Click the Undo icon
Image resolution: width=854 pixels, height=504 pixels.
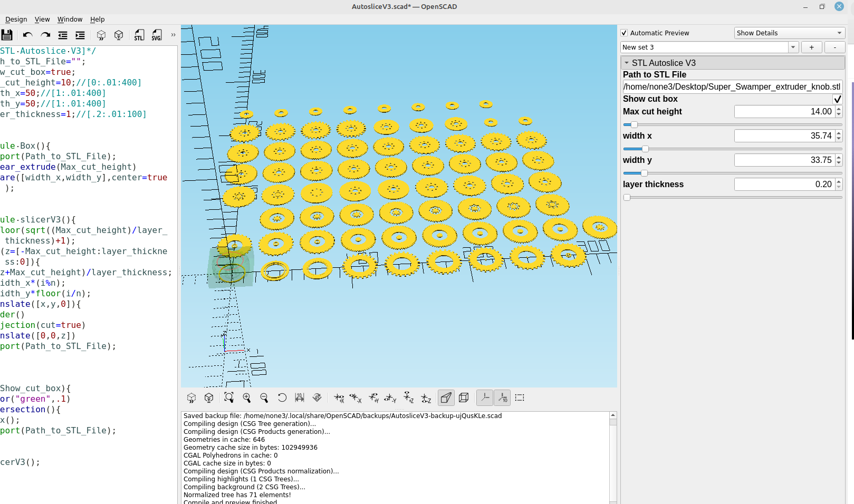tap(27, 35)
